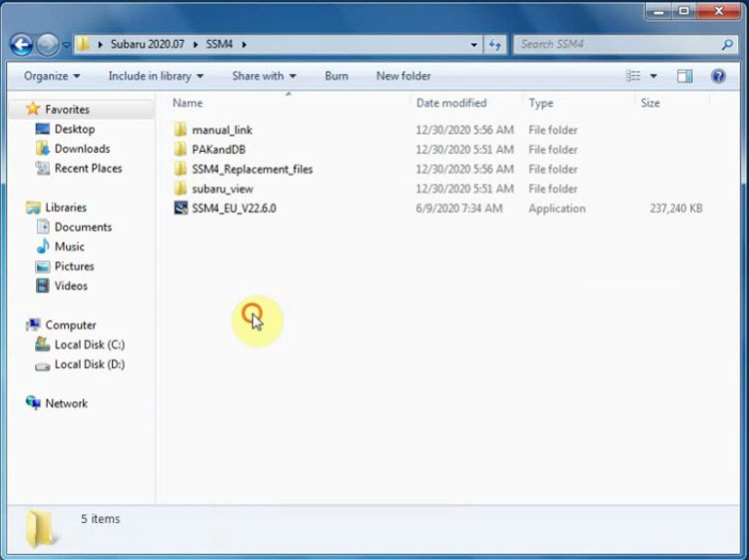Create a New folder

[x=403, y=76]
